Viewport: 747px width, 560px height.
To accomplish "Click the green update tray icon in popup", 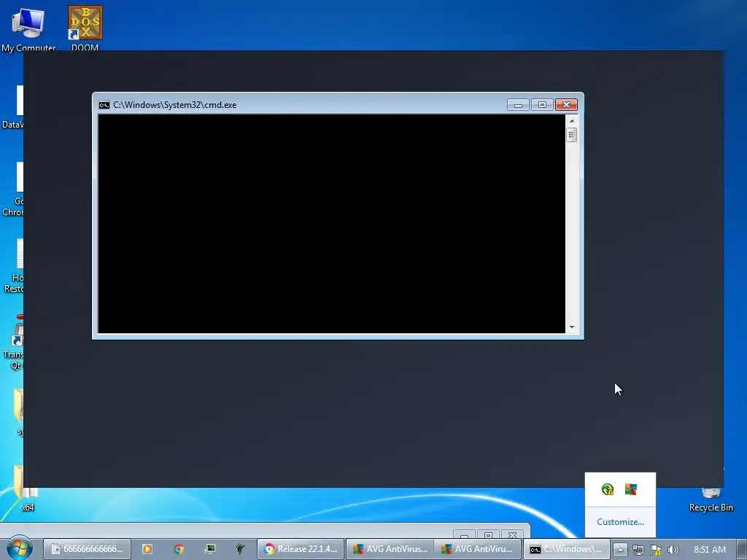I will [608, 489].
